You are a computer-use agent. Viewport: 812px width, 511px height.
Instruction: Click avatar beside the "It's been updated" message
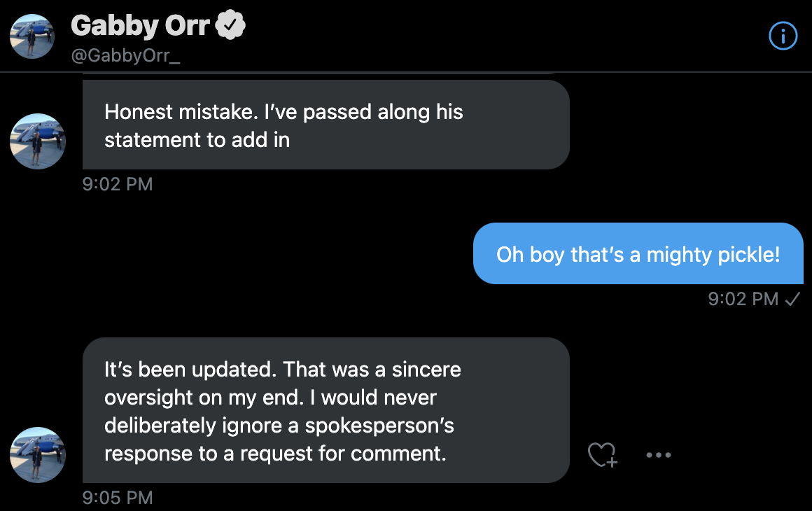click(x=37, y=455)
